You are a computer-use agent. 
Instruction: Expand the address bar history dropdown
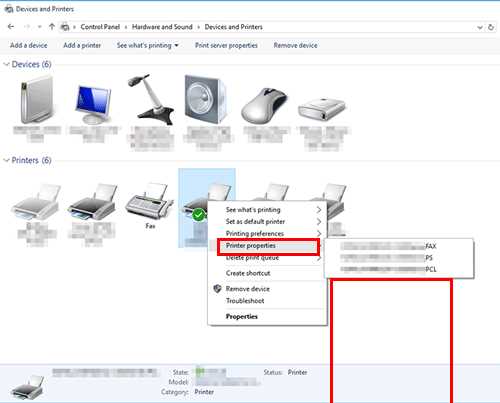pyautogui.click(x=480, y=27)
